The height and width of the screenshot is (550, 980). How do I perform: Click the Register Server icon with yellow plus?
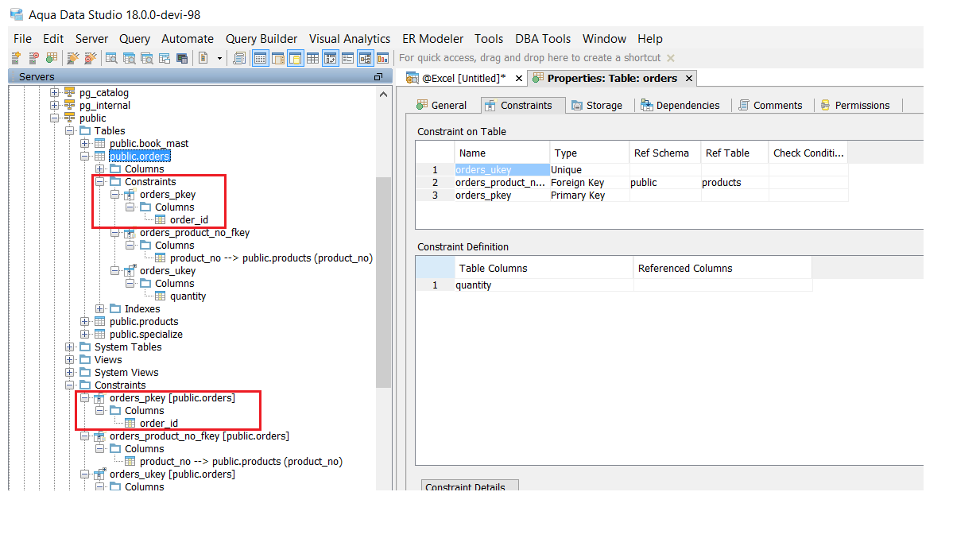(x=16, y=58)
